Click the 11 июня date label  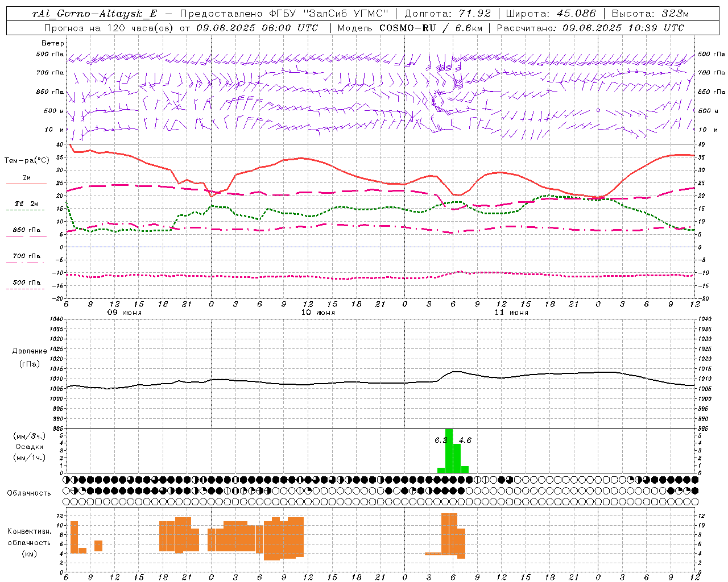(x=511, y=313)
